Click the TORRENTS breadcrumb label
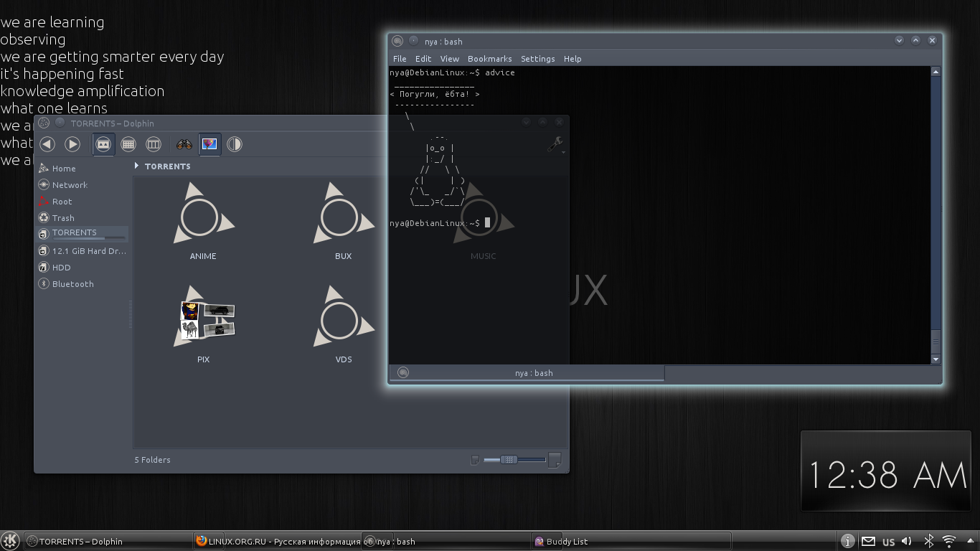 tap(167, 166)
